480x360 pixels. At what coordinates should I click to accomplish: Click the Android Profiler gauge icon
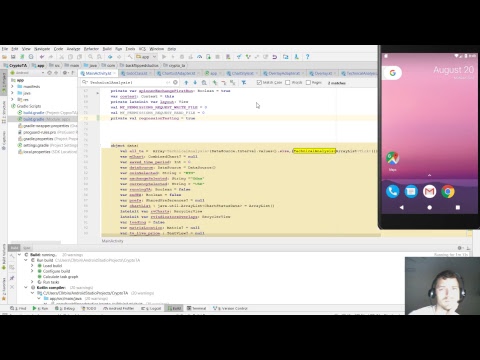click(200, 57)
